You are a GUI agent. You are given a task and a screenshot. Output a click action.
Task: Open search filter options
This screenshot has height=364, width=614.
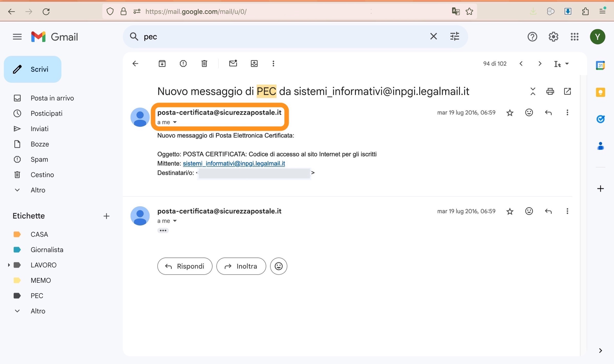[x=455, y=37]
